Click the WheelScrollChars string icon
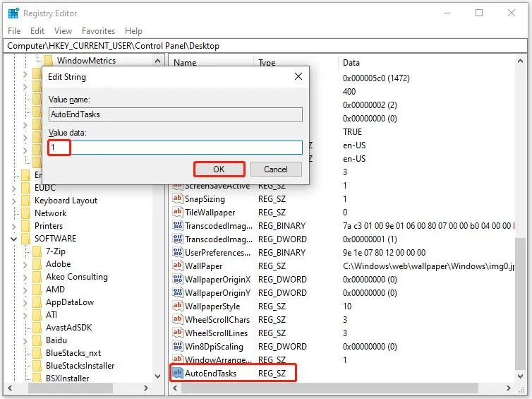 click(177, 319)
